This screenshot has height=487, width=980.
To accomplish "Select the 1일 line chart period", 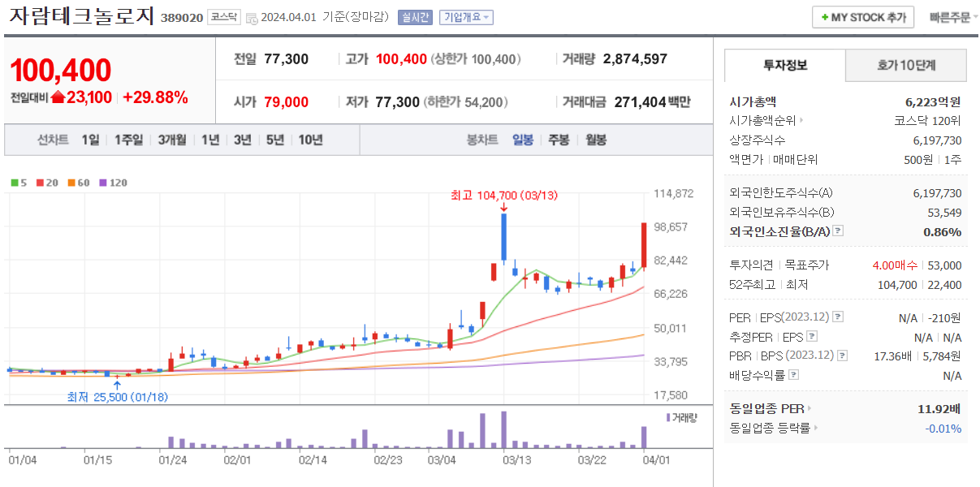I will point(90,140).
